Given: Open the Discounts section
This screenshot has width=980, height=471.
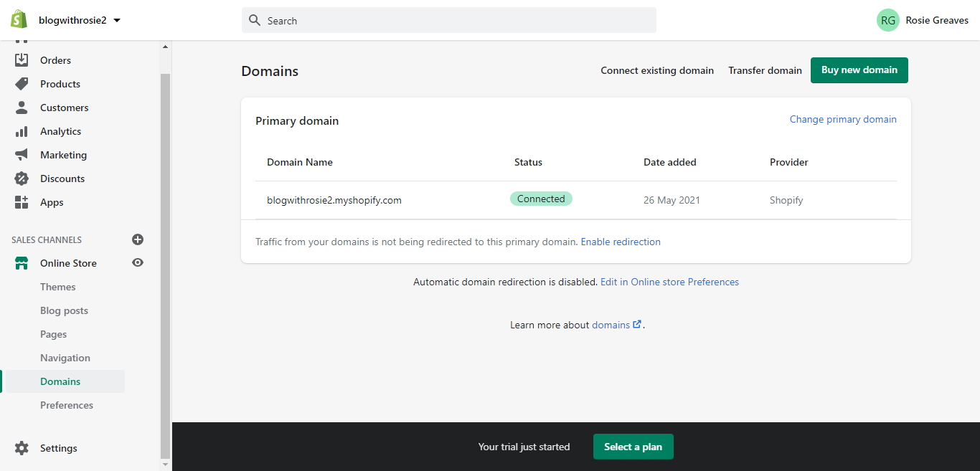Looking at the screenshot, I should [62, 179].
